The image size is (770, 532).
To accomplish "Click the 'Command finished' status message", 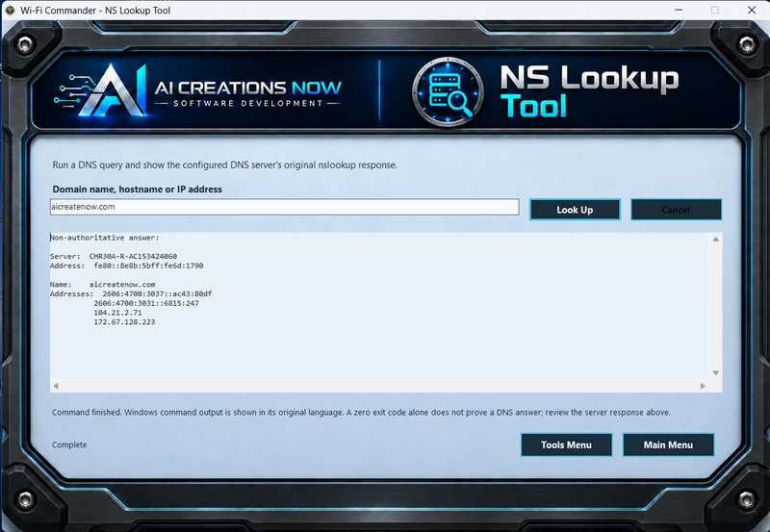I will (361, 413).
